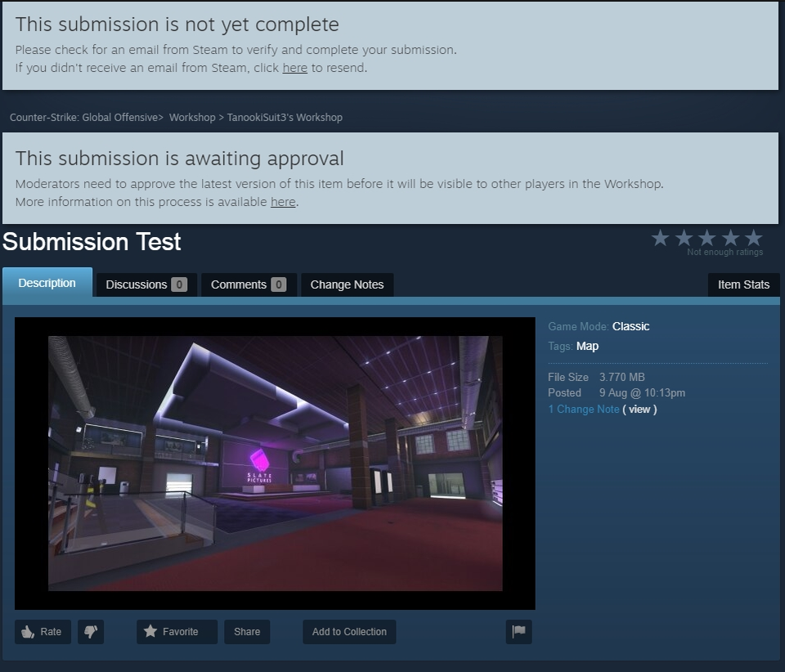Click the five-star rating display
Image resolution: width=785 pixels, height=672 pixels.
pyautogui.click(x=706, y=238)
